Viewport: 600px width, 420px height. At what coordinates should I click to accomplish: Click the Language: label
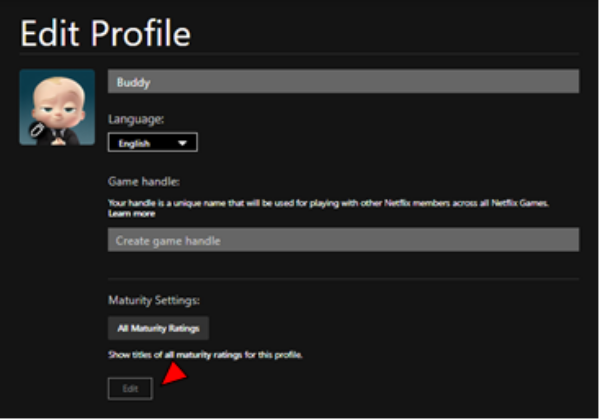[136, 119]
